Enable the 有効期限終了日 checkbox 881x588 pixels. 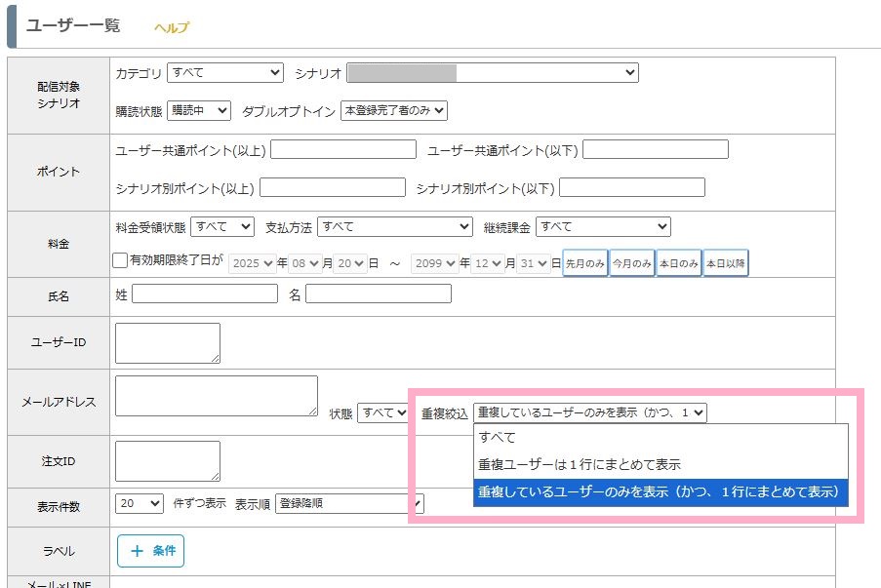pos(120,261)
